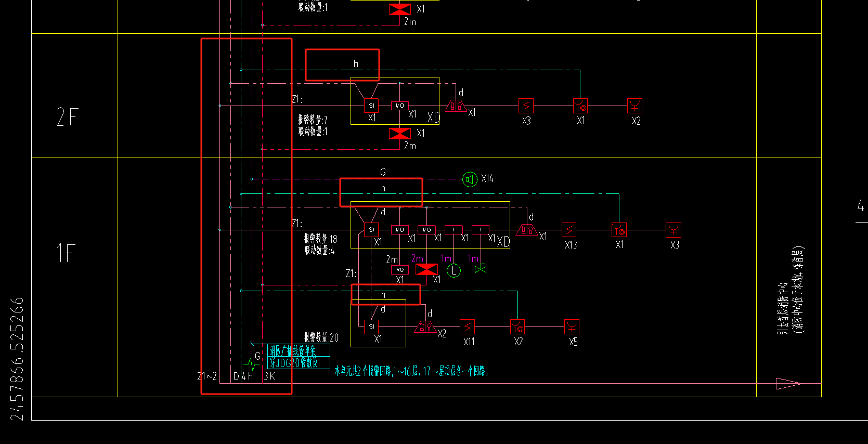Select the green valve symbol under 1m
The width and height of the screenshot is (868, 444).
click(x=481, y=269)
